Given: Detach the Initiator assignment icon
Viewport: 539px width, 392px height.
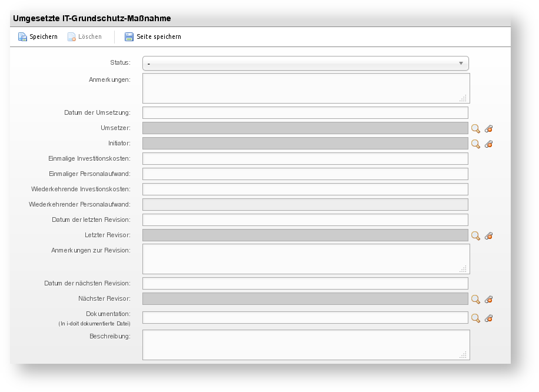Looking at the screenshot, I should (x=488, y=144).
